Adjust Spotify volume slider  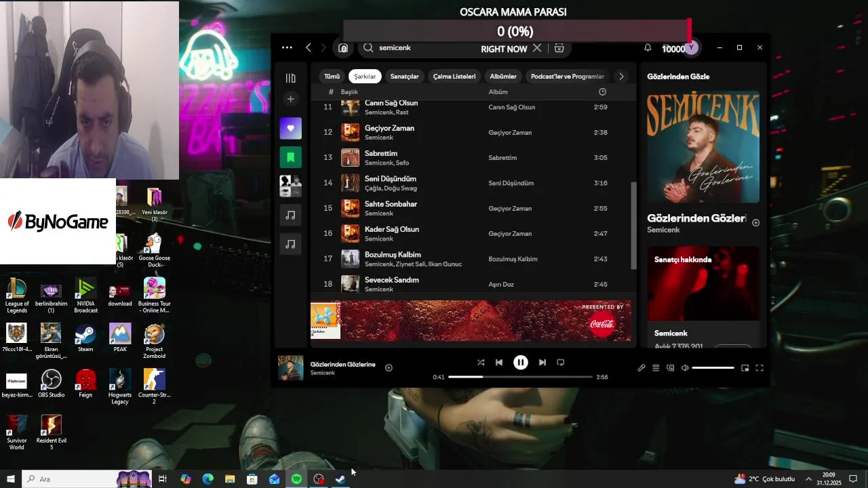click(x=713, y=368)
